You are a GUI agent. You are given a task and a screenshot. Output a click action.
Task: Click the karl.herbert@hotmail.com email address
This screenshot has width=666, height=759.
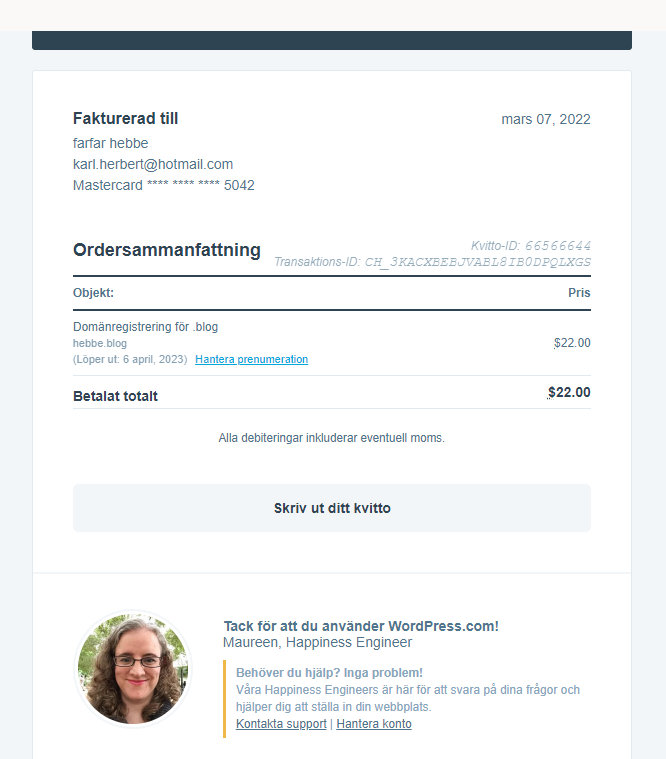coord(153,164)
